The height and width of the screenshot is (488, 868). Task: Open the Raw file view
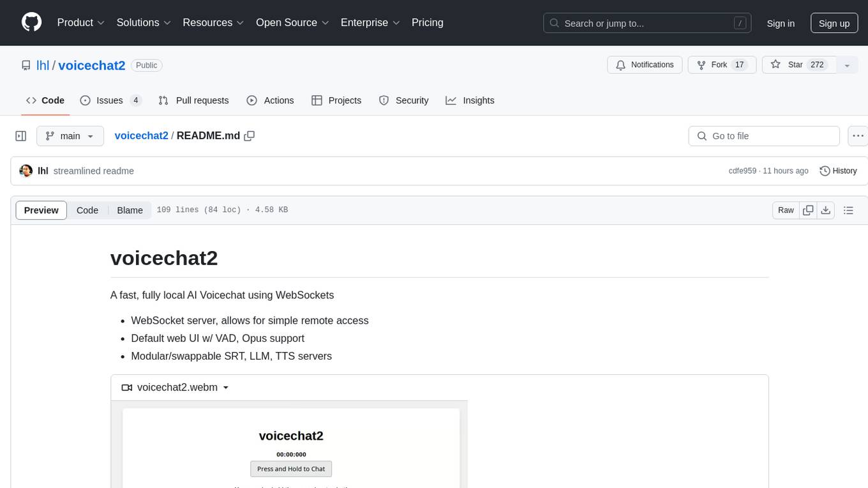pos(786,210)
